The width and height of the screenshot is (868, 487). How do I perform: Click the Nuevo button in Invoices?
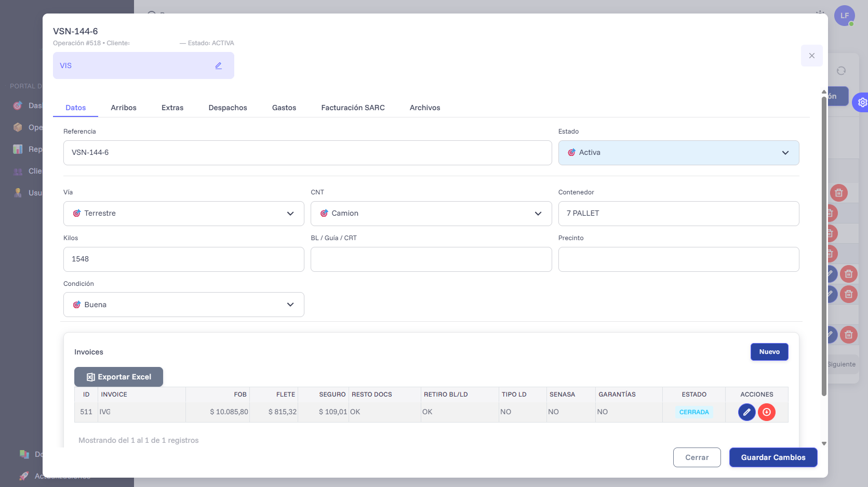[x=769, y=352]
